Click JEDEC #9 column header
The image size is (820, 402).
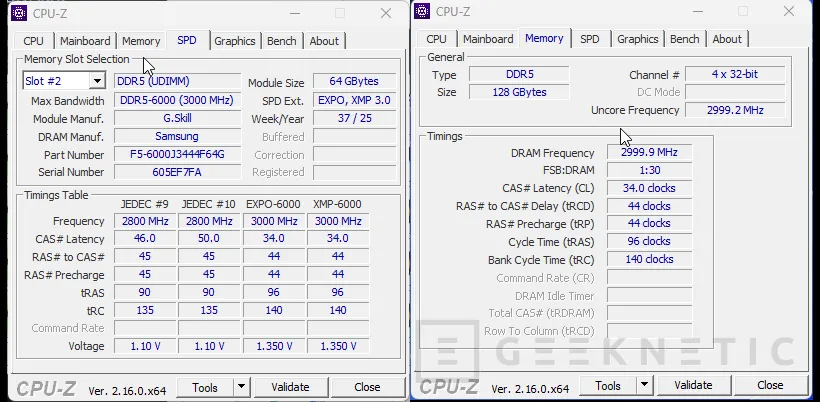[144, 204]
